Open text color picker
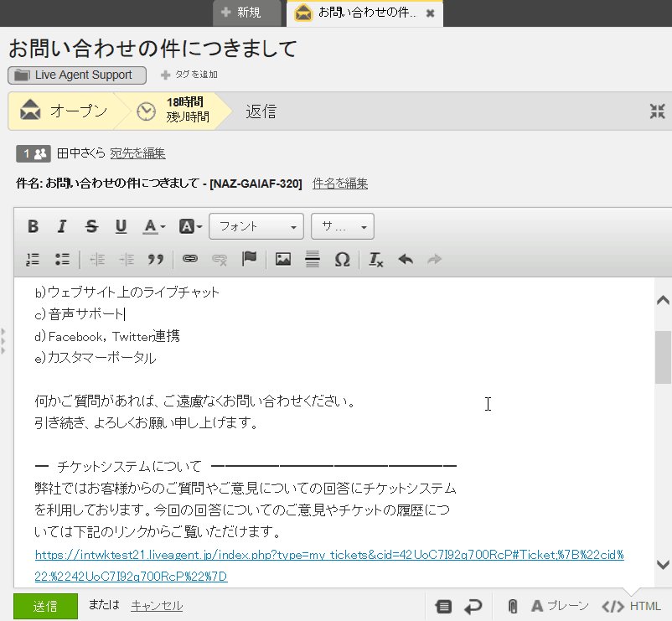The image size is (672, 621). point(154,226)
